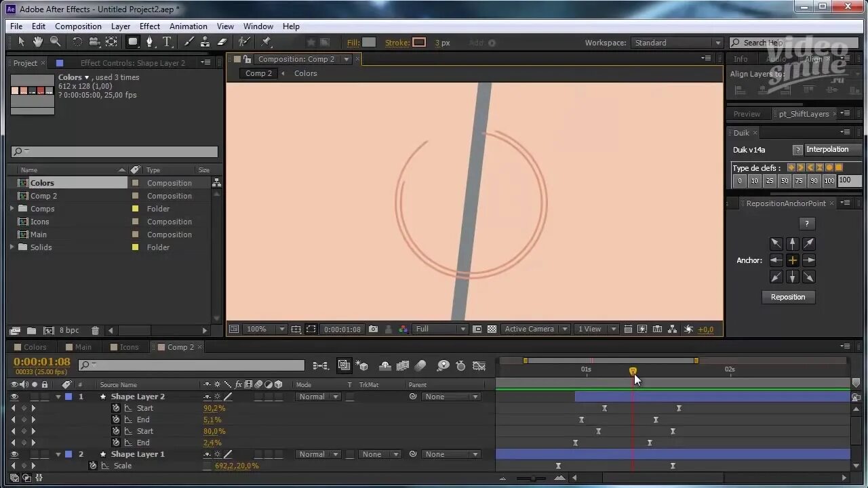Image resolution: width=868 pixels, height=488 pixels.
Task: Click the Reposition button
Action: (x=787, y=297)
